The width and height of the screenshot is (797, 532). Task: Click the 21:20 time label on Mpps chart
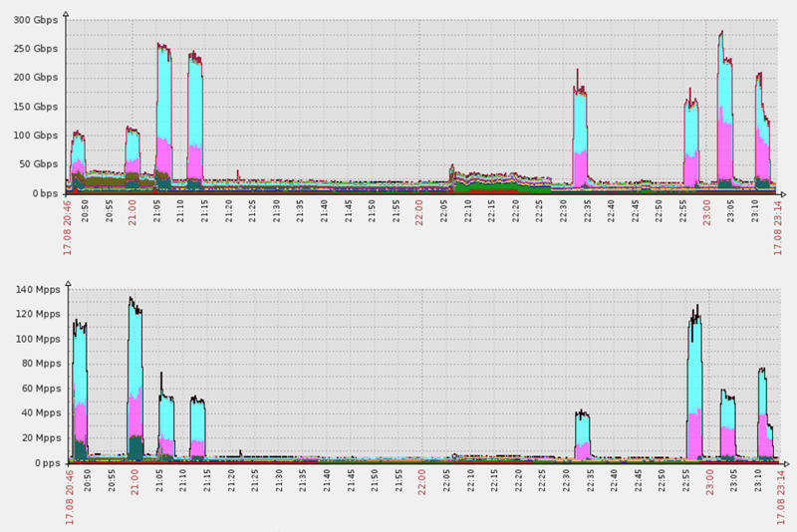click(231, 480)
